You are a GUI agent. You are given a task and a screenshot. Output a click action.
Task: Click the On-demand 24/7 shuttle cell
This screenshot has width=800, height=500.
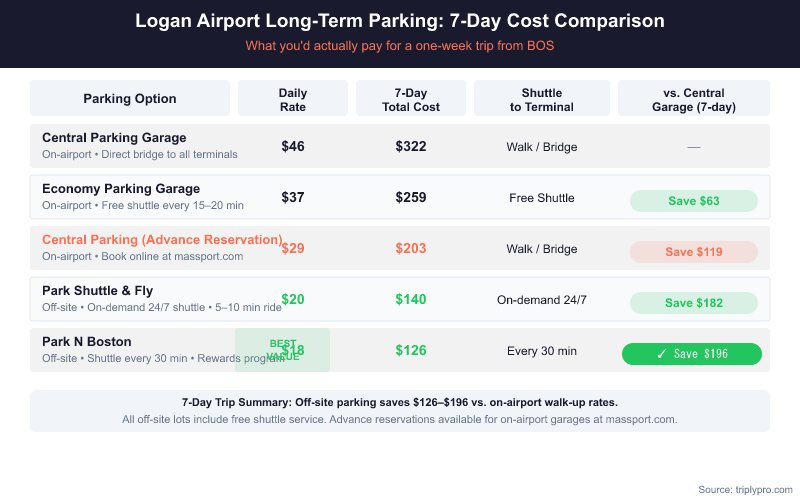(541, 300)
